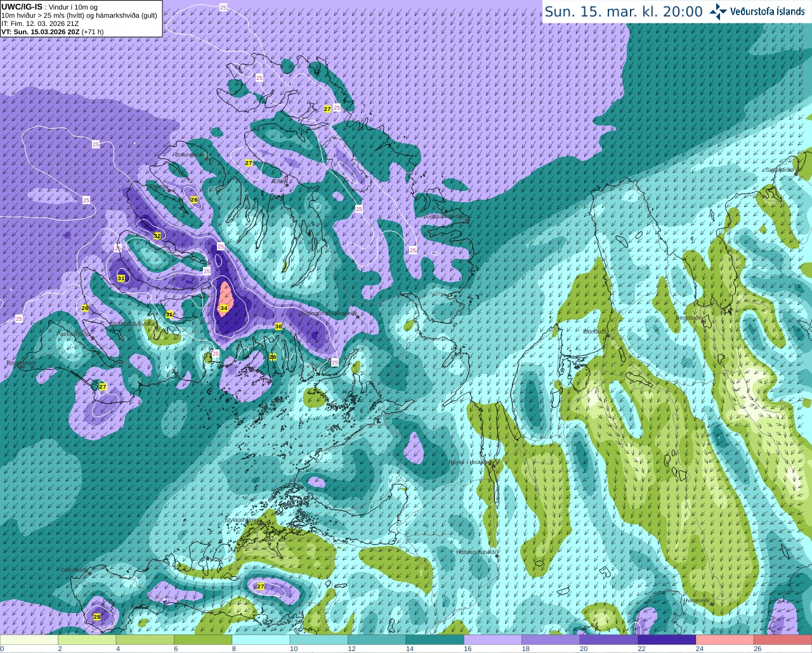Click the Bjargtangar station label
Viewport: 812px width, 653px height.
[21, 363]
